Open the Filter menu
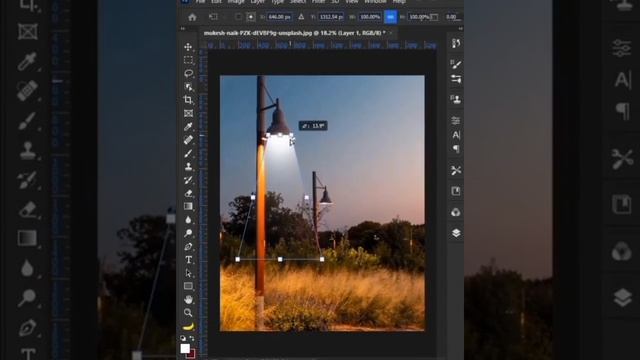Screen dimensions: 640x360 click(318, 2)
